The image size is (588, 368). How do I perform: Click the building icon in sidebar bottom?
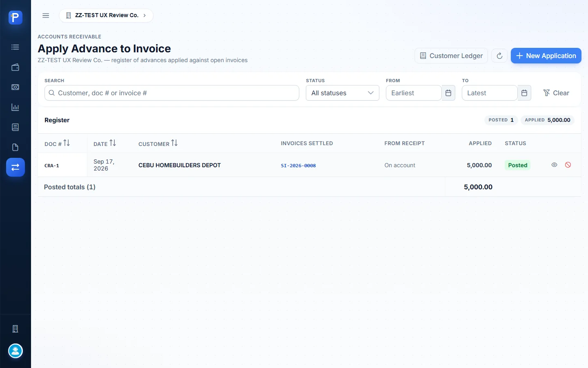tap(16, 329)
